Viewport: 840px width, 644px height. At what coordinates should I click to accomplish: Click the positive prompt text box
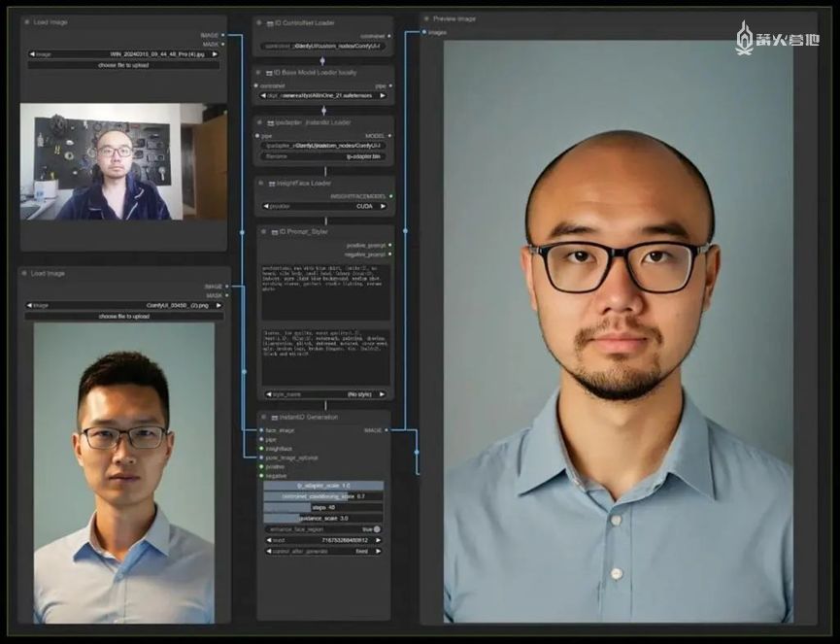(x=324, y=290)
